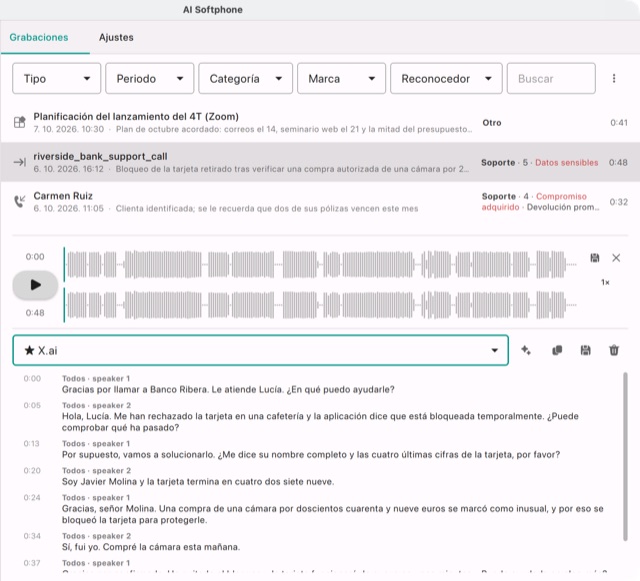640x581 pixels.
Task: Click the incoming call icon beside Carmen Ruiz
Action: (x=19, y=201)
